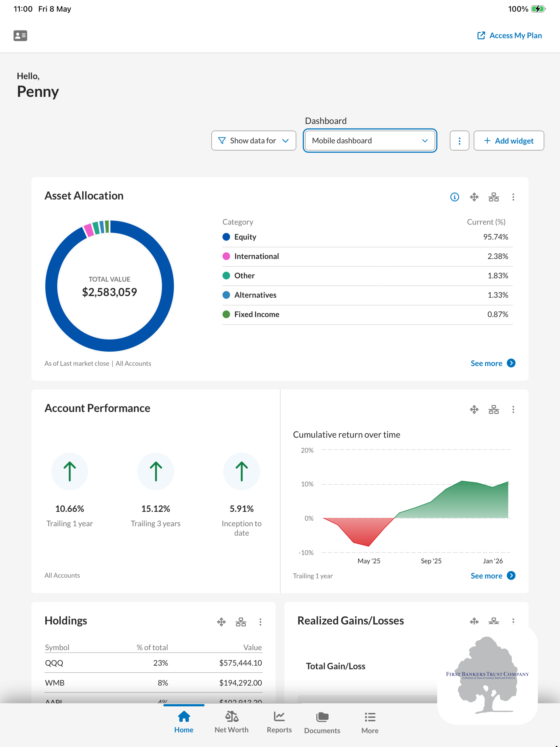
Task: Click the donut chart total value
Action: click(x=109, y=292)
